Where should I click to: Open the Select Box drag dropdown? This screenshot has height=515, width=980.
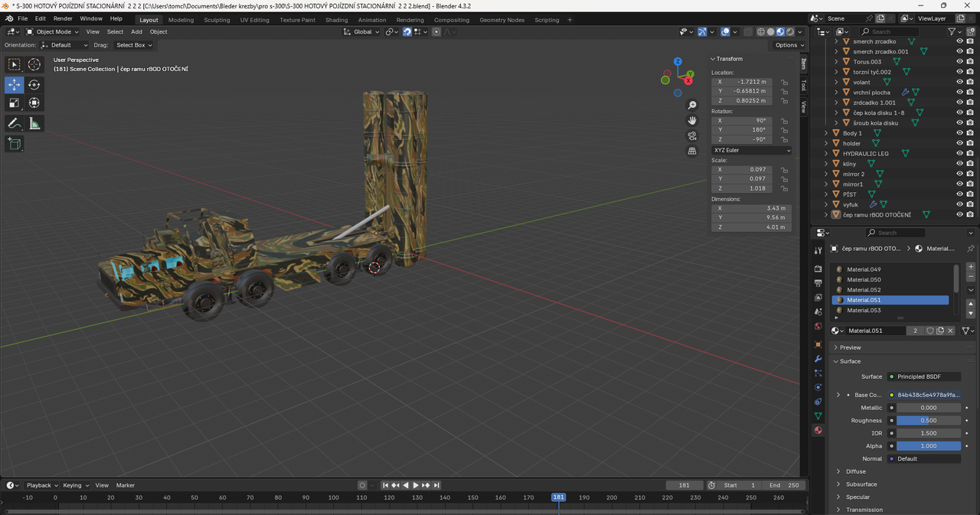point(133,45)
